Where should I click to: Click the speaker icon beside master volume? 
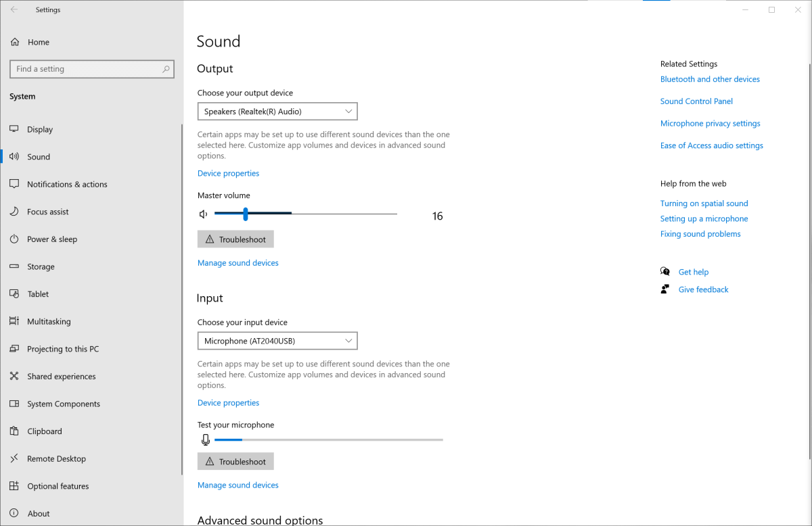tap(203, 214)
